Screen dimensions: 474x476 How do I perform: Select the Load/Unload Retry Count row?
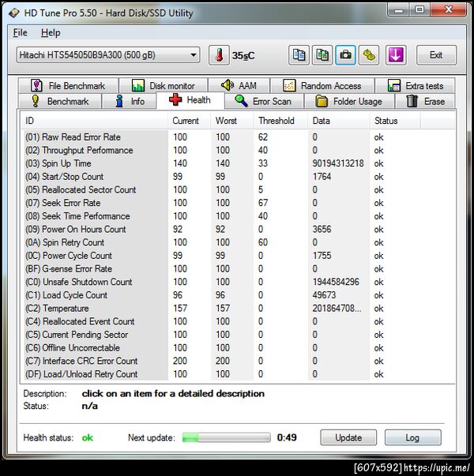[238, 374]
